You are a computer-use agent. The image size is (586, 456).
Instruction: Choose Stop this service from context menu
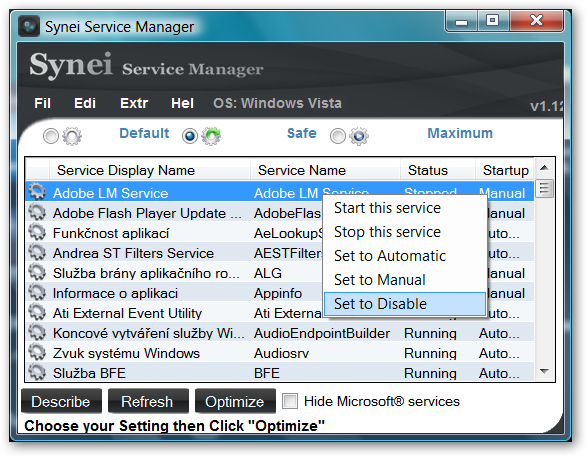[405, 232]
